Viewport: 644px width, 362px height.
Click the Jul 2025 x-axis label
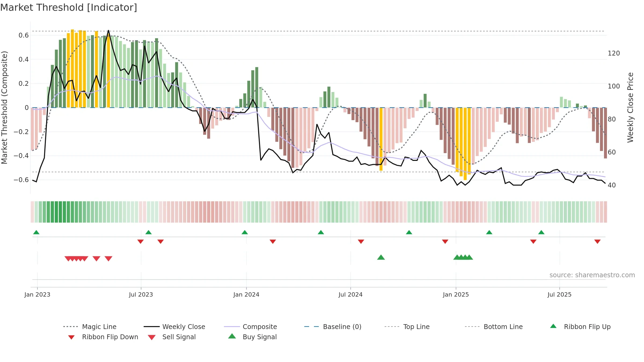click(x=559, y=294)
